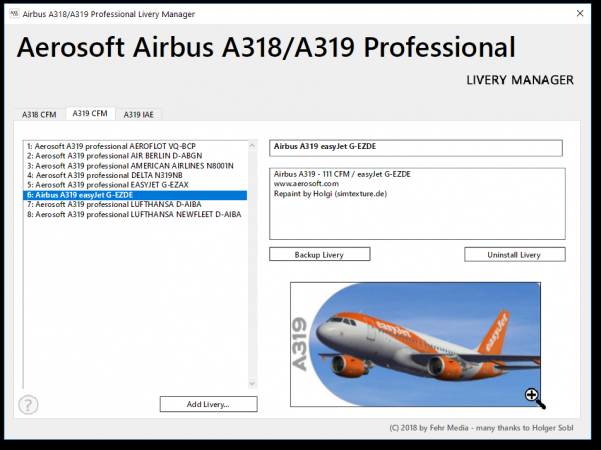
Task: Select the LUFTHANSA D-AIBA livery row
Action: coord(135,205)
